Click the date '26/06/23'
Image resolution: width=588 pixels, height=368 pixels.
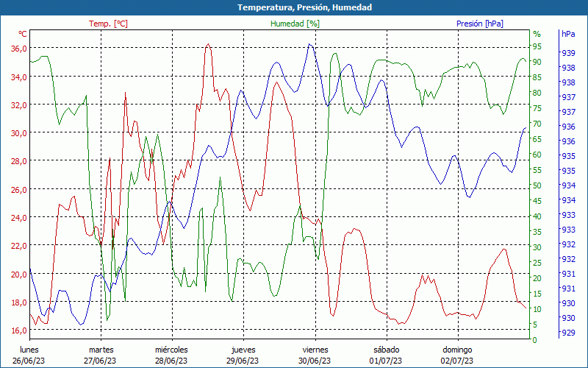point(29,361)
